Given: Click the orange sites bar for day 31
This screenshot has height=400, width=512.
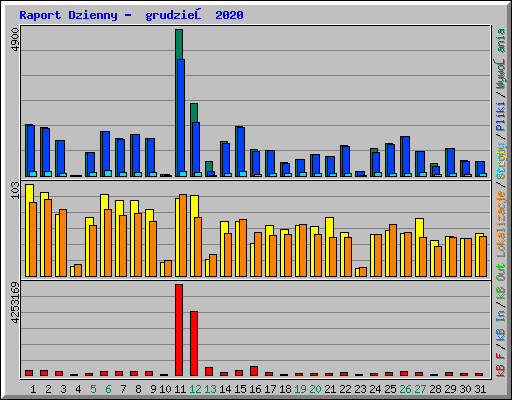Looking at the screenshot, I should tap(483, 256).
